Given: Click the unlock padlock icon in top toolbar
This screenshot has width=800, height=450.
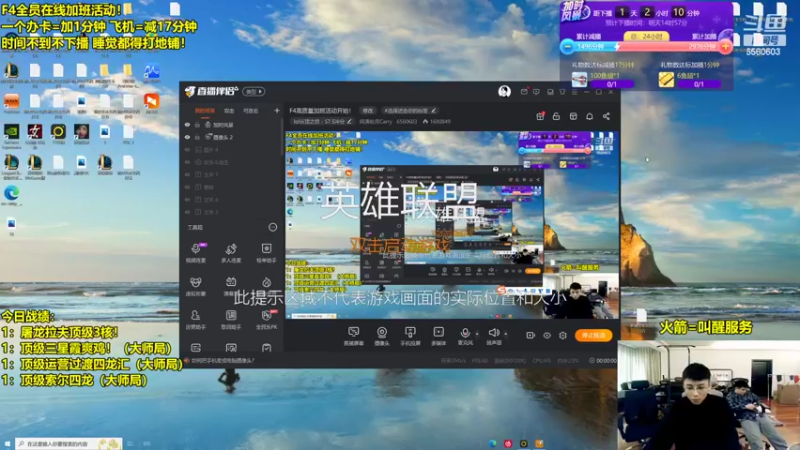Looking at the screenshot, I should tap(556, 116).
